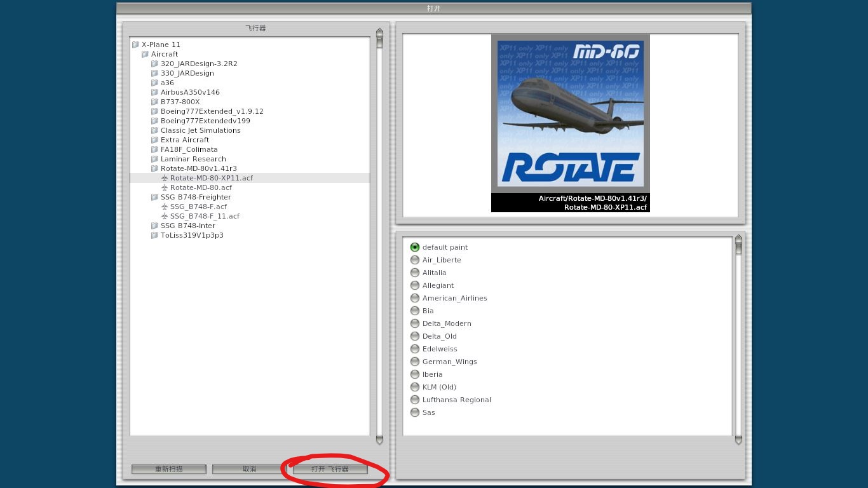This screenshot has width=868, height=488.
Task: Choose Lufthansa Regional livery
Action: (415, 400)
